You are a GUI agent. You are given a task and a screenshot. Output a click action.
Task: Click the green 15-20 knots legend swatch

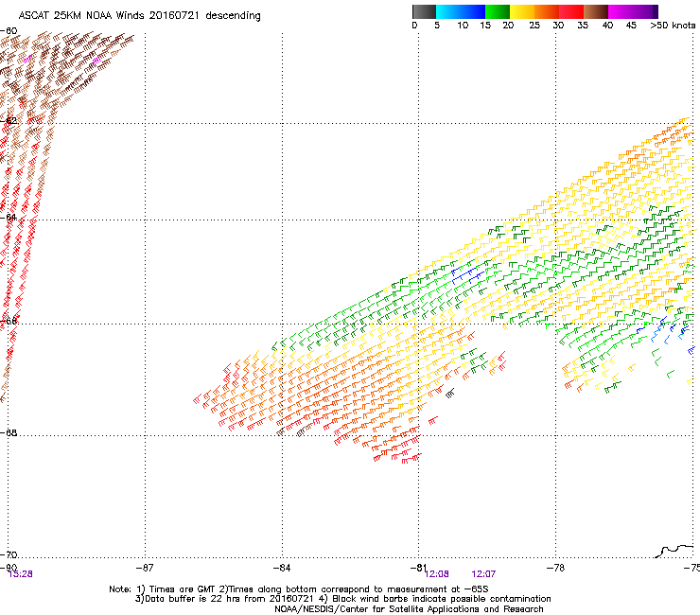coord(498,11)
